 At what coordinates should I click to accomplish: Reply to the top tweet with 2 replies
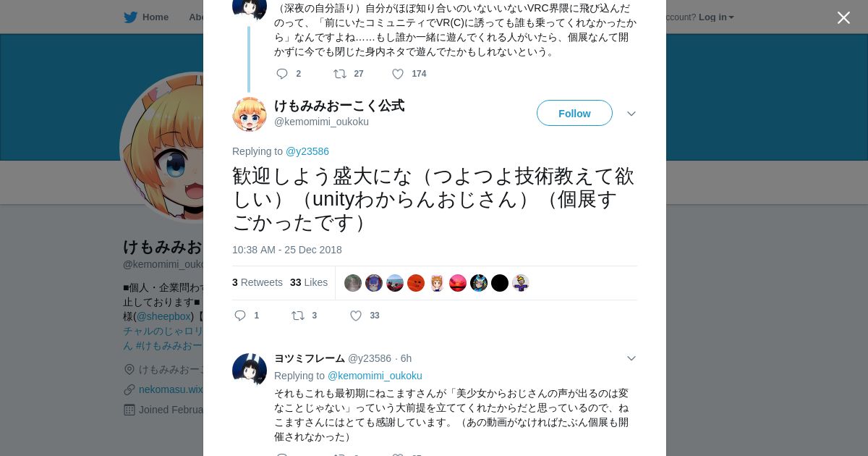coord(282,74)
